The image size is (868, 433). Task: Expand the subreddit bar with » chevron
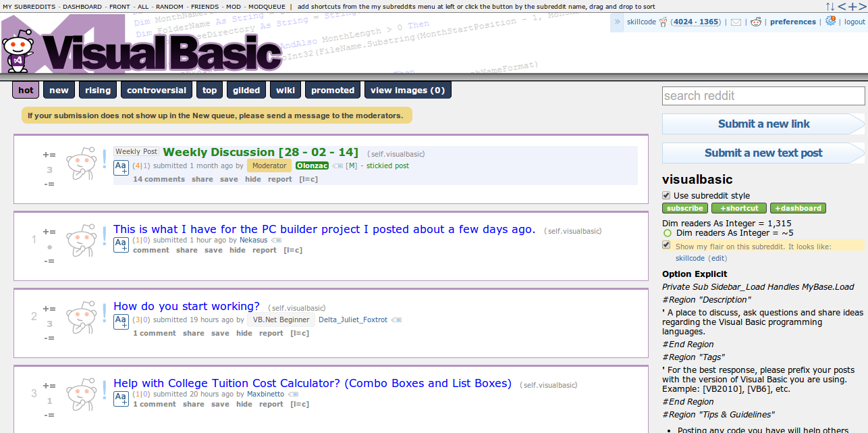(x=617, y=22)
